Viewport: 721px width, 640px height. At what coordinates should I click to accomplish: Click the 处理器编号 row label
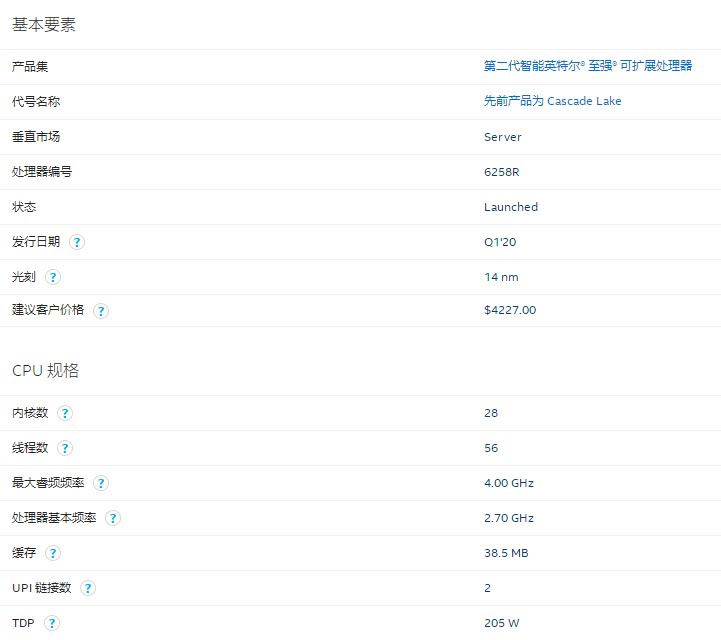[x=42, y=171]
